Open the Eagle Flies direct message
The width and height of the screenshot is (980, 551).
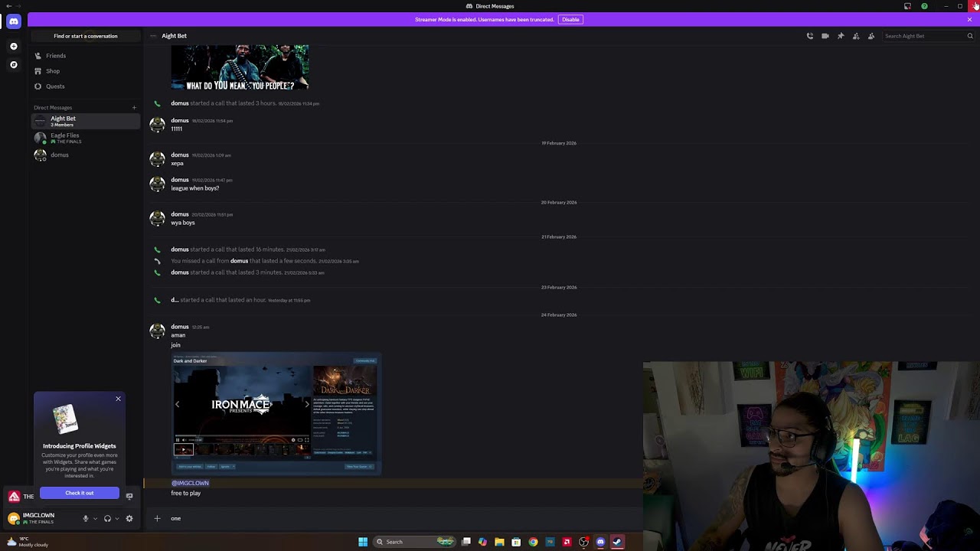click(x=86, y=138)
